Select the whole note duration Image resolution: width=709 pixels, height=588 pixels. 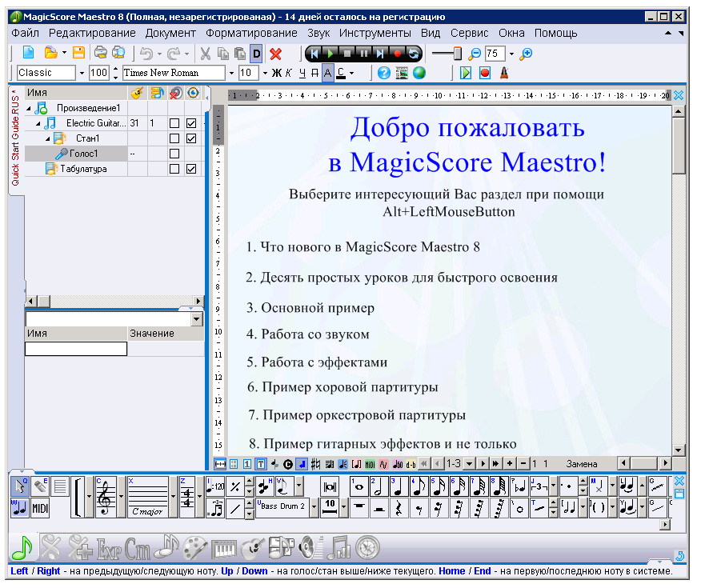359,486
